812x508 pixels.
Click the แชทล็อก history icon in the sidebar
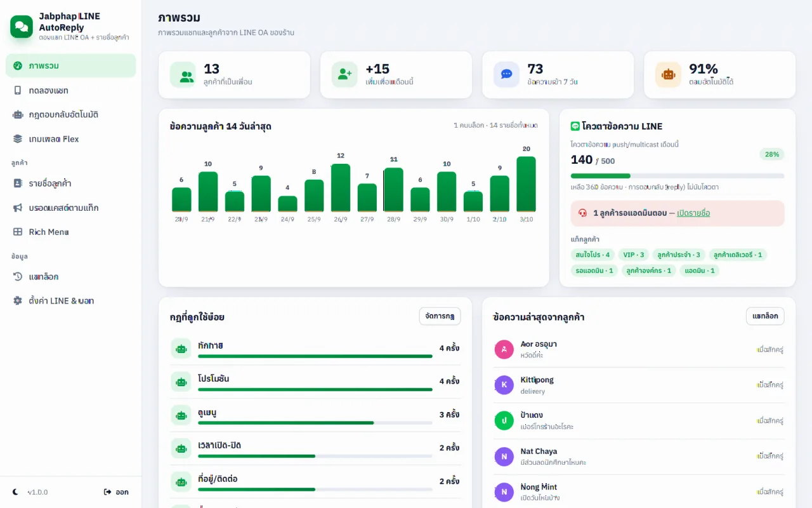pos(18,276)
